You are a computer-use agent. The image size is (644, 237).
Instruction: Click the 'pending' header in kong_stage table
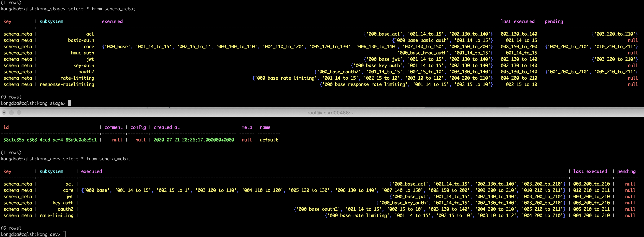(x=554, y=21)
